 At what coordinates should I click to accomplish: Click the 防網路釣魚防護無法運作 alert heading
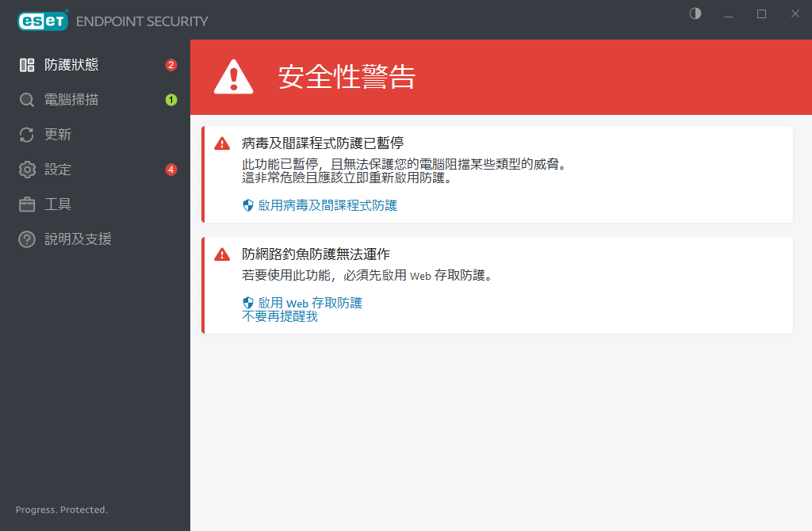pos(316,254)
